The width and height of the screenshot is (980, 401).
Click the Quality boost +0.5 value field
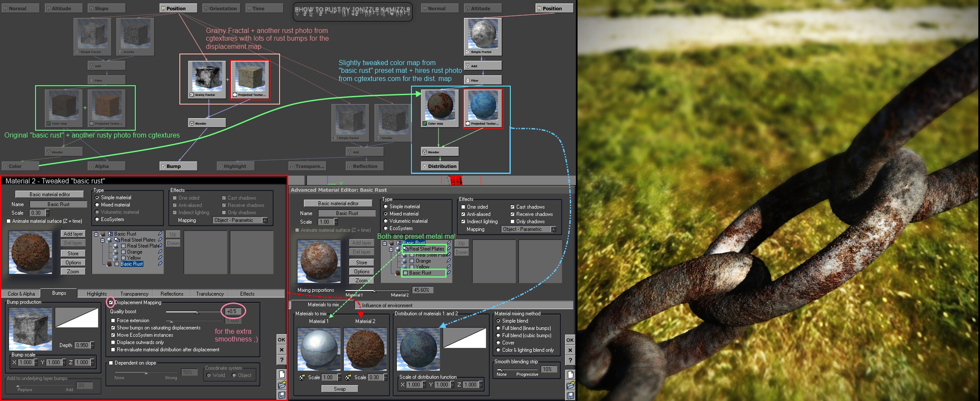tap(233, 311)
